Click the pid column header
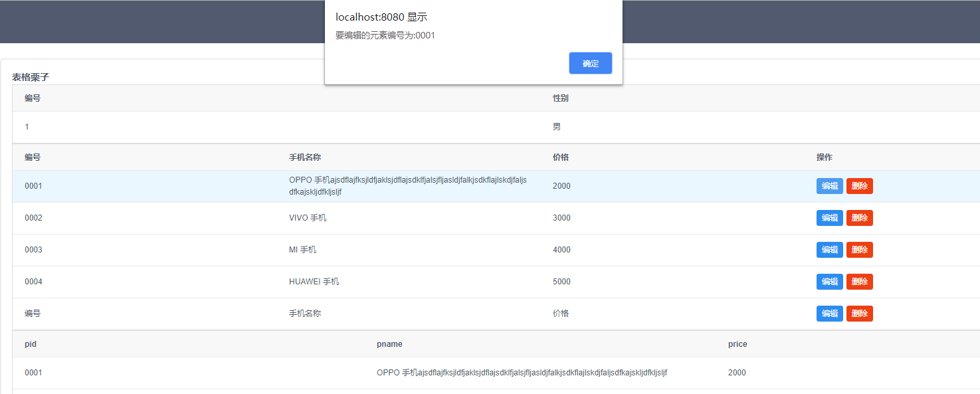 point(31,344)
